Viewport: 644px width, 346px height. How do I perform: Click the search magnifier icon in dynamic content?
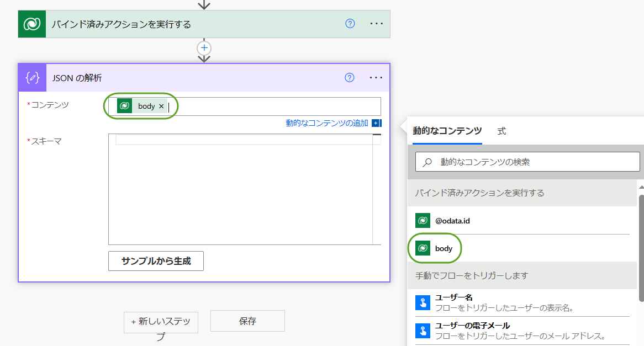point(427,162)
